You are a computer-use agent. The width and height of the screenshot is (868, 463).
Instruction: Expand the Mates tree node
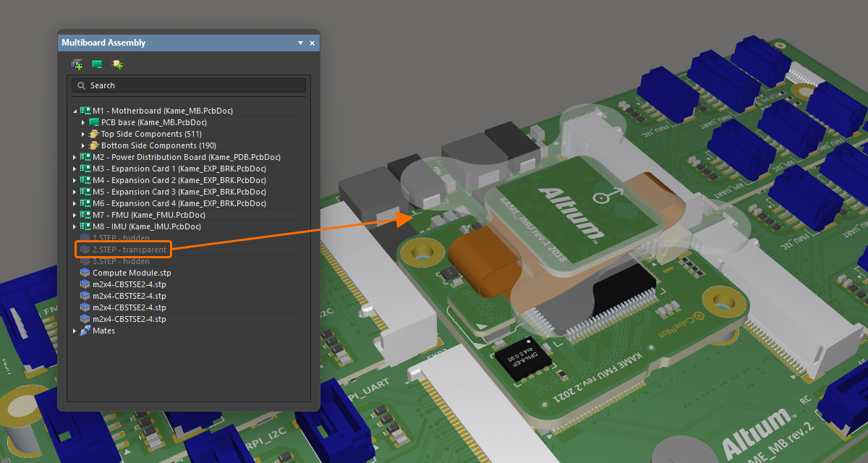coord(75,331)
